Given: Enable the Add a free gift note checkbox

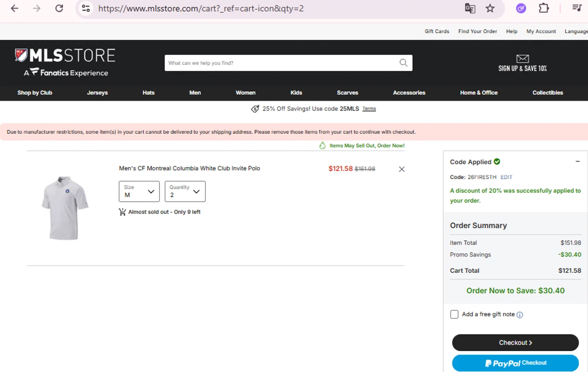Looking at the screenshot, I should [x=454, y=314].
